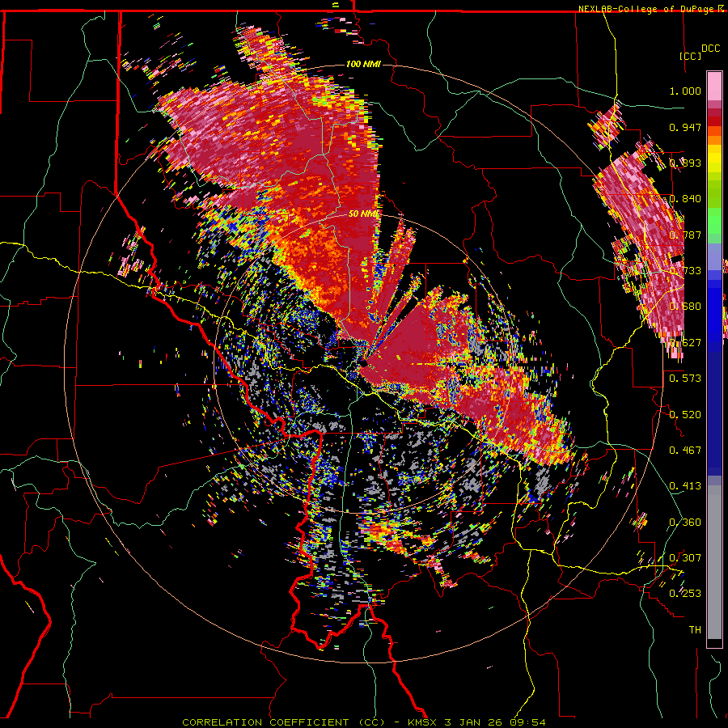Select the DCC label above the scale
Screen dimensions: 728x728
coord(710,49)
